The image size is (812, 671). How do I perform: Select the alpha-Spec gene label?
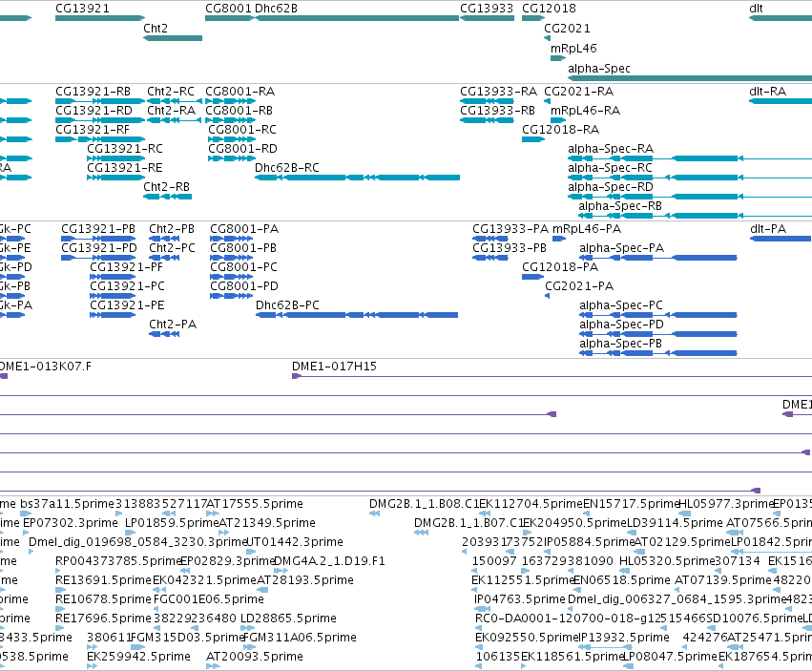pos(599,69)
